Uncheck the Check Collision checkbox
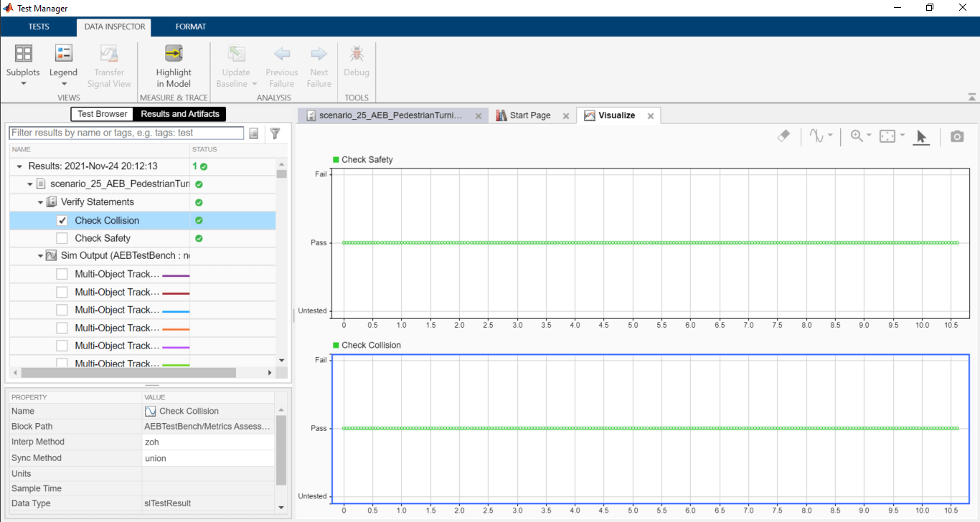 [62, 220]
